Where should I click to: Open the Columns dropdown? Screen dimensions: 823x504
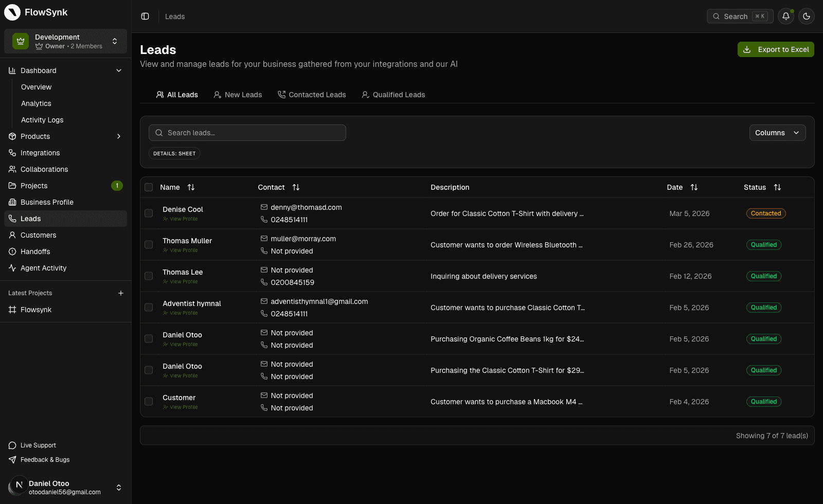(x=777, y=133)
